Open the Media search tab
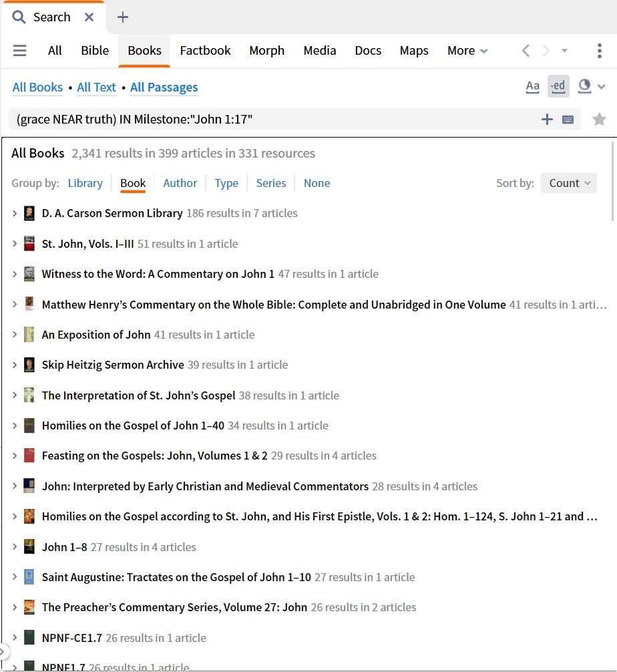The width and height of the screenshot is (617, 672). tap(320, 51)
